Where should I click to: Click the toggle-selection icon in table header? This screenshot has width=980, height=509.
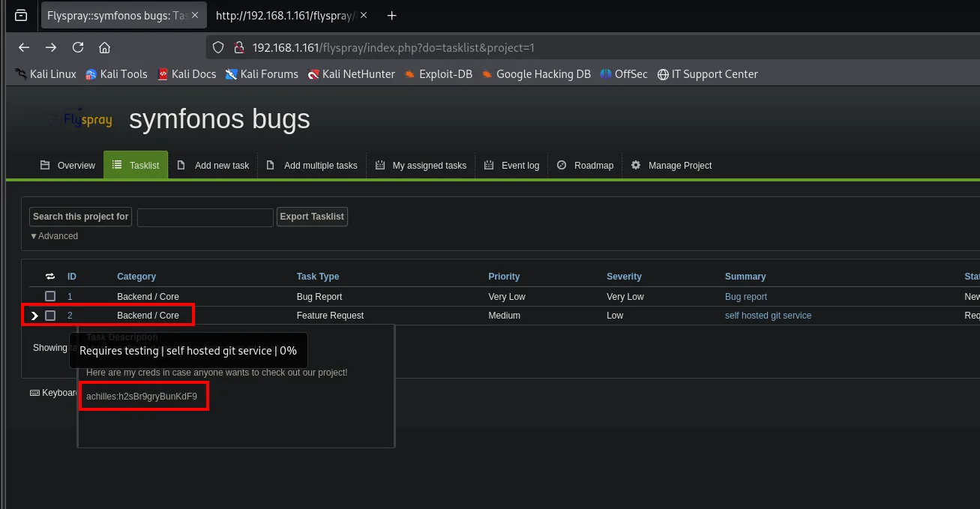[50, 277]
